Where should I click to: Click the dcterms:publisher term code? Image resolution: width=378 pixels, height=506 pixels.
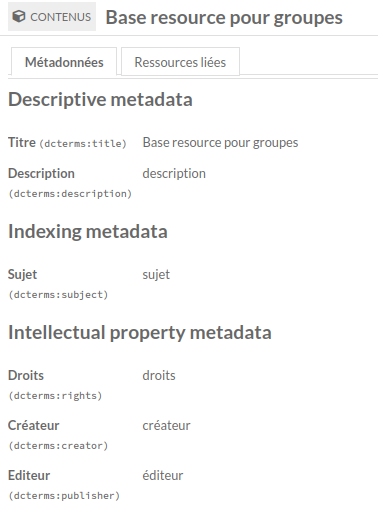[64, 496]
